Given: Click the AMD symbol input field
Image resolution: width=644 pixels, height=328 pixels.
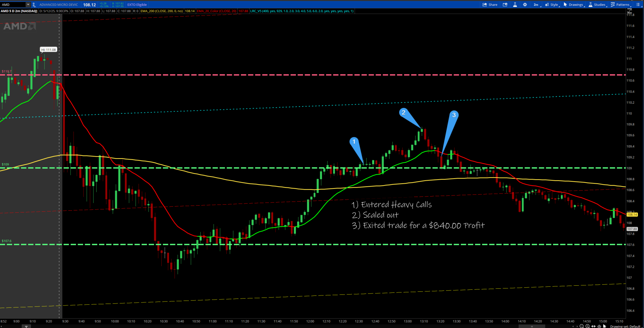Looking at the screenshot, I should click(x=13, y=5).
